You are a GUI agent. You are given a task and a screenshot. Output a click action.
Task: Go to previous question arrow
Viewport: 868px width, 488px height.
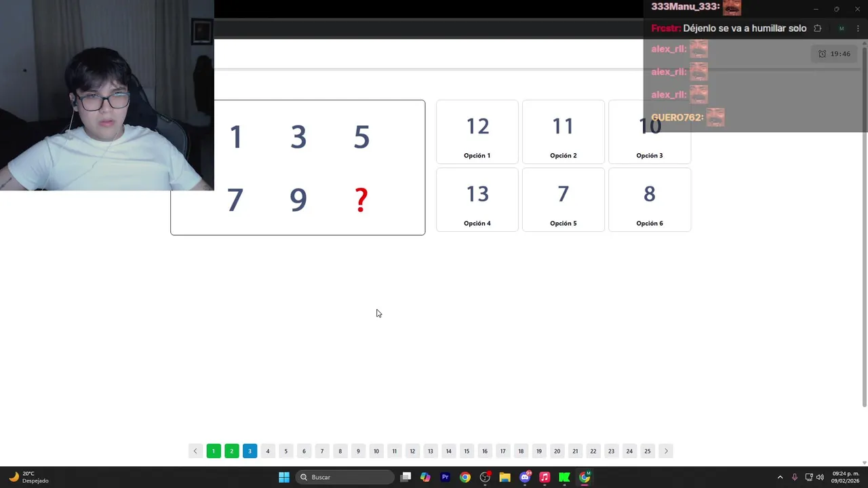click(x=195, y=451)
